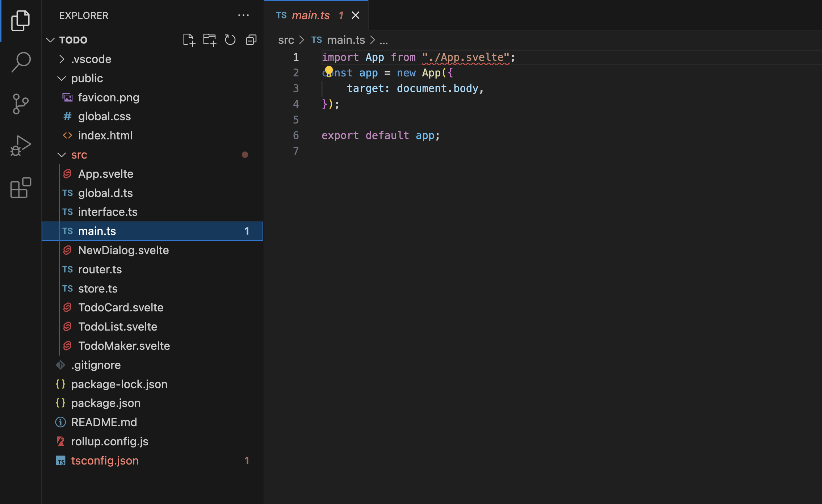Open Explorer views and more actions menu
Image resolution: width=822 pixels, height=504 pixels.
[x=243, y=15]
